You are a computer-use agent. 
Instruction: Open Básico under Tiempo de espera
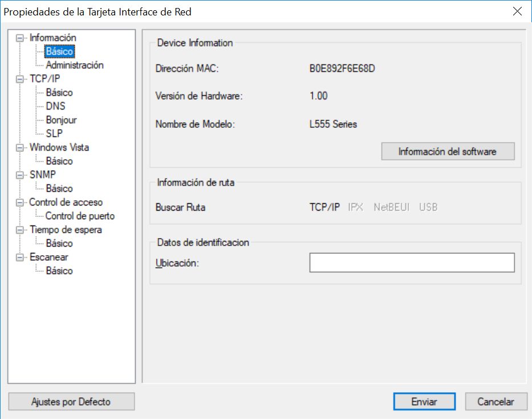coord(59,243)
